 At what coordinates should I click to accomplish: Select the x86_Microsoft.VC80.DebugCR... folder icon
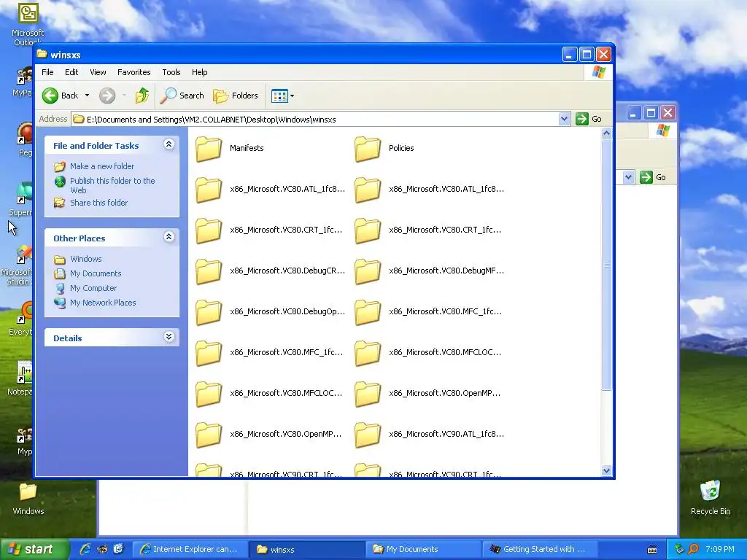(209, 271)
